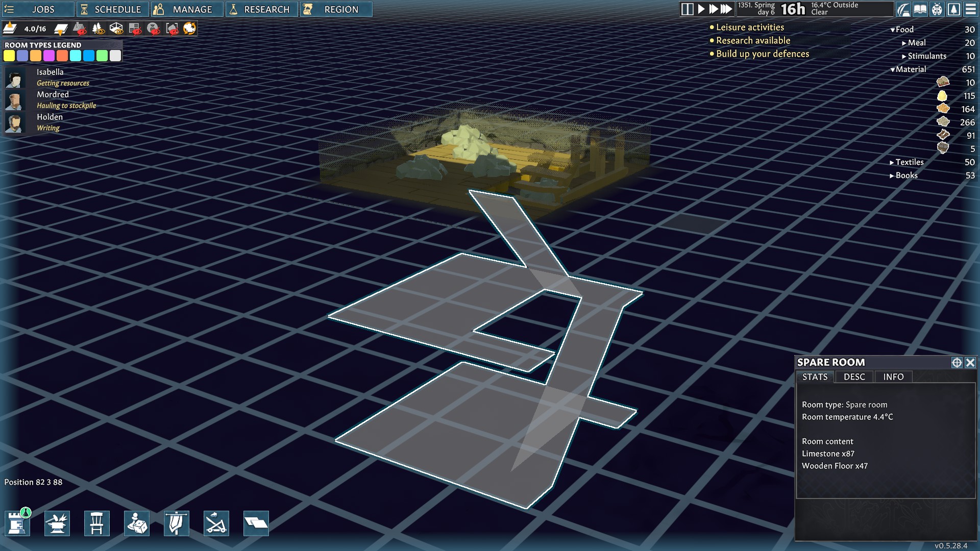Select settler Mordred in the list
The height and width of the screenshot is (551, 980).
(52, 95)
